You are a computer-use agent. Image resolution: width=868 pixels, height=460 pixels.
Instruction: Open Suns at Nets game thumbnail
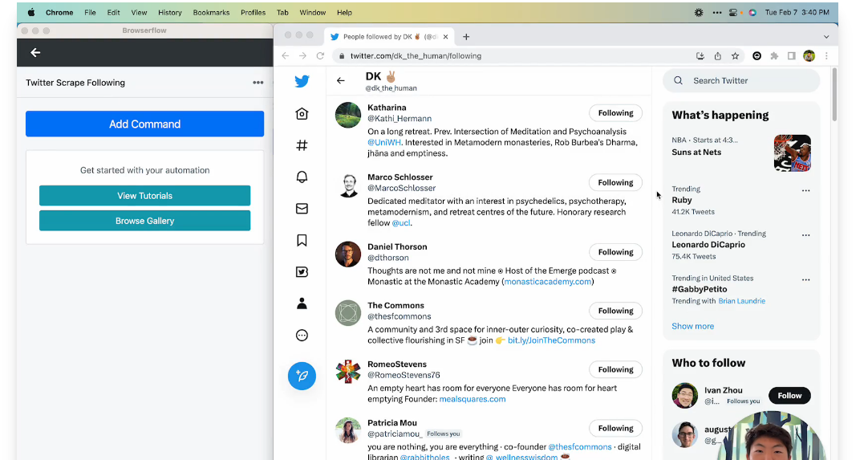[x=792, y=153]
